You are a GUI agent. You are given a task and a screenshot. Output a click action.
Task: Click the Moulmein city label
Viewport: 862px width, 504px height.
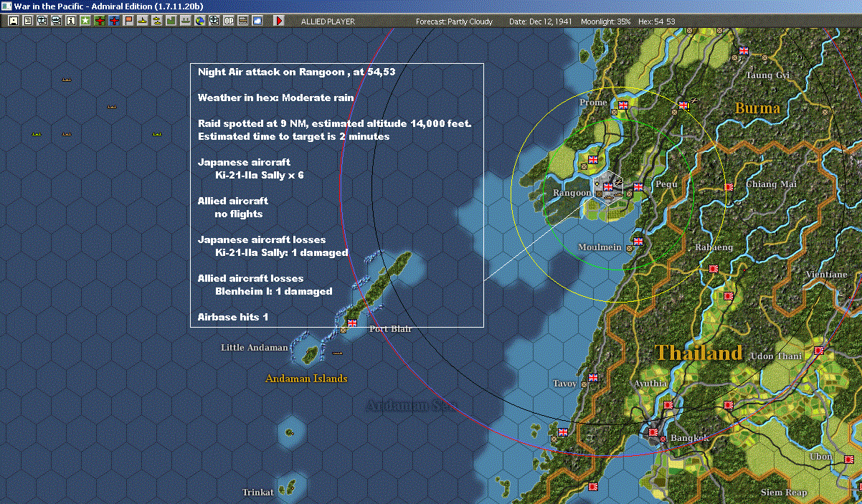click(600, 247)
